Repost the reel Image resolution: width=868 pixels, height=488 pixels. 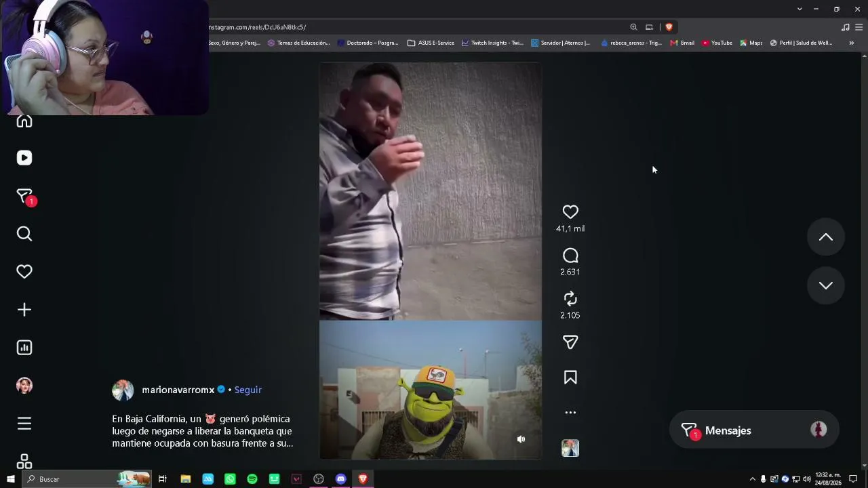click(x=570, y=299)
